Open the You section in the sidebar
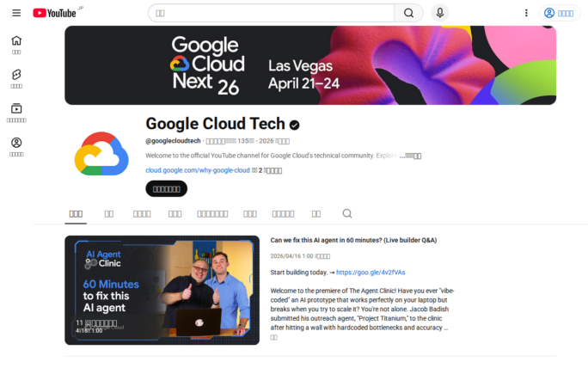 click(16, 146)
